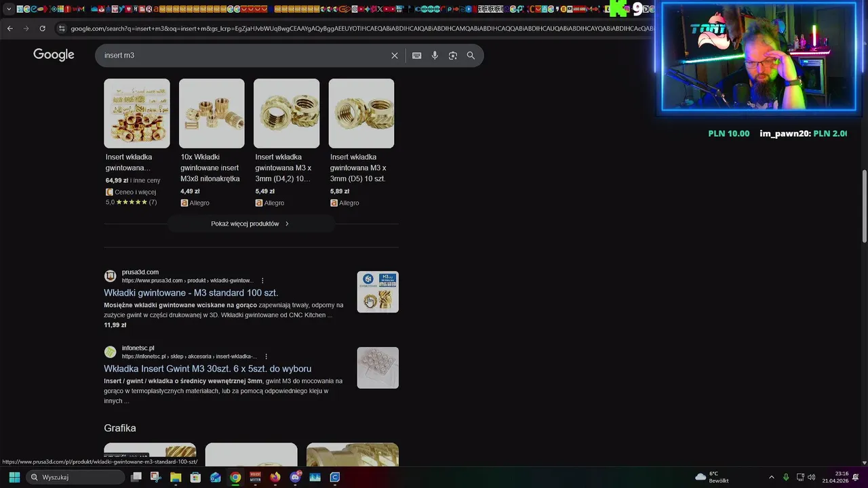Expand hidden system tray icons
Viewport: 868px width, 488px height.
pyautogui.click(x=771, y=477)
